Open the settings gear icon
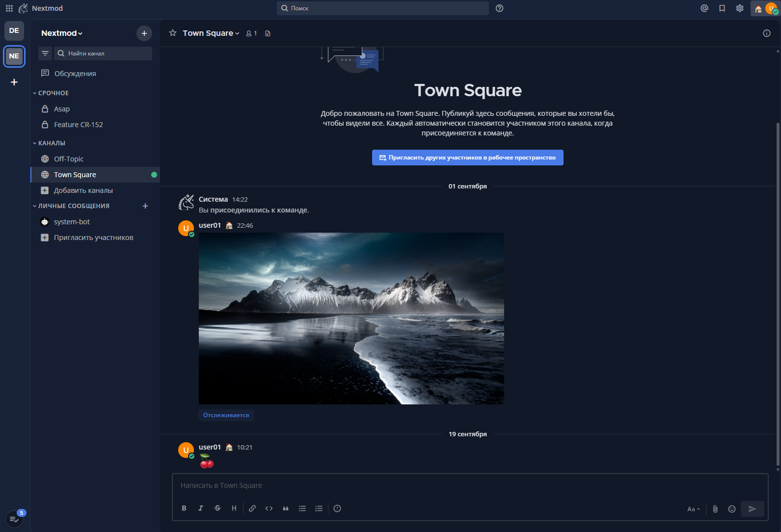The height and width of the screenshot is (532, 781). click(x=740, y=8)
